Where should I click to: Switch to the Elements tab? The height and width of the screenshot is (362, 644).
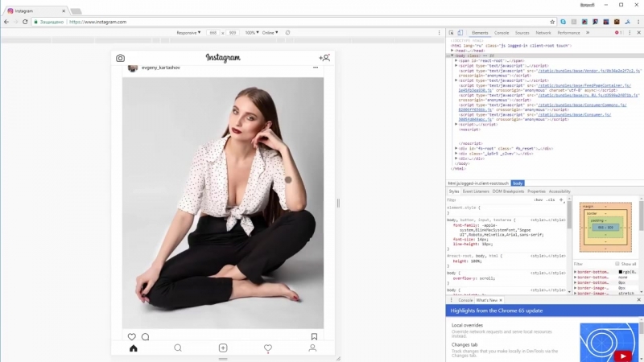coord(480,32)
